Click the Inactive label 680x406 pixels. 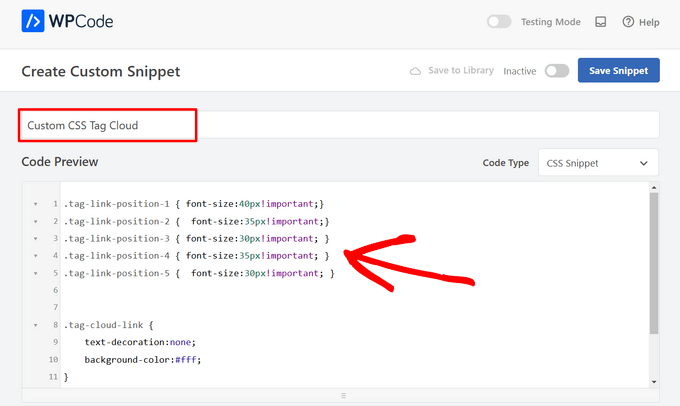tap(520, 71)
